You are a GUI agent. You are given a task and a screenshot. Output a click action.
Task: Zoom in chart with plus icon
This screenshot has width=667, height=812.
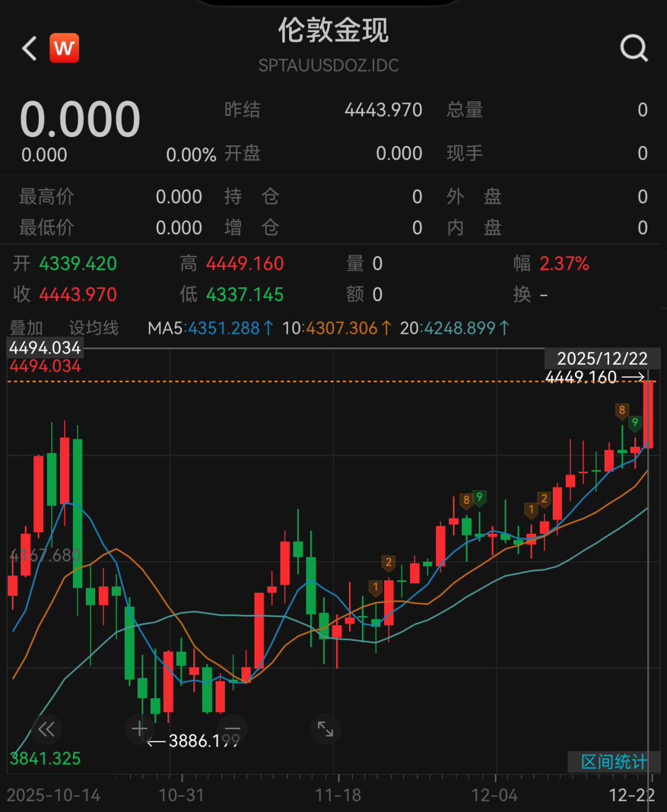click(x=140, y=729)
